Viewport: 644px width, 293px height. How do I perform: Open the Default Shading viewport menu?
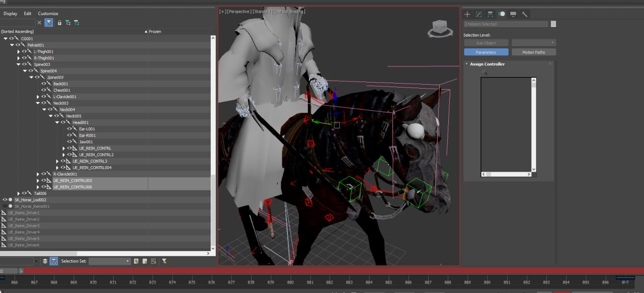[x=290, y=11]
